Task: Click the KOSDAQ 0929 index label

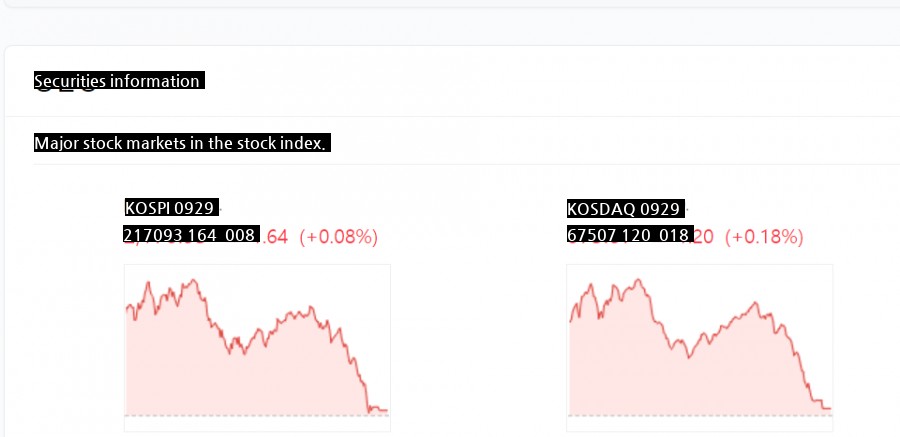Action: 625,209
